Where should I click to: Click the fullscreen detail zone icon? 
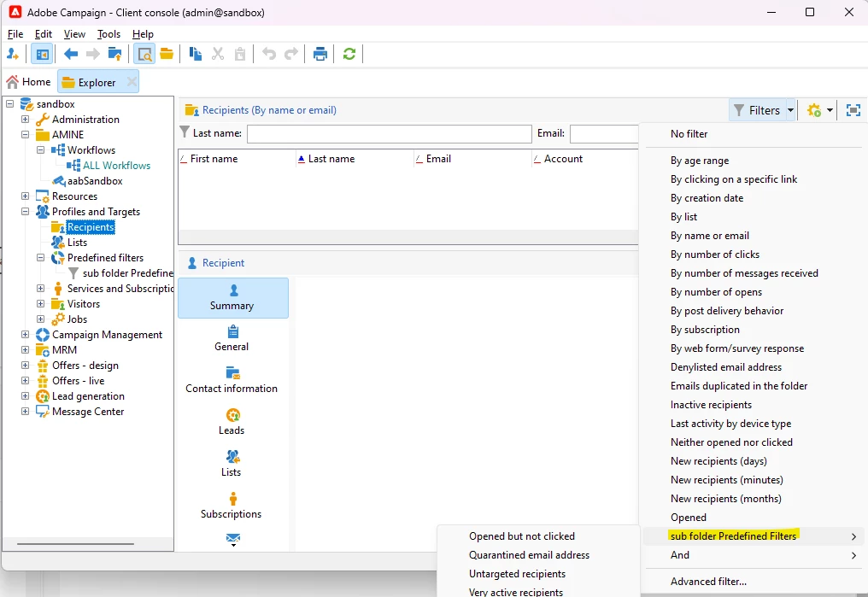click(x=853, y=110)
